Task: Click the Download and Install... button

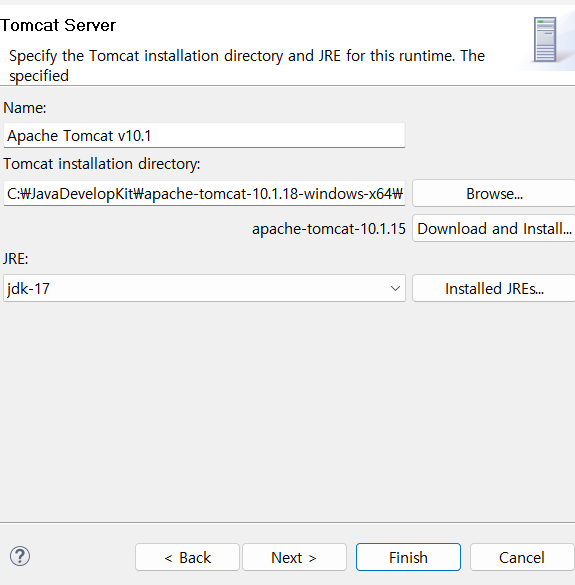Action: click(494, 228)
